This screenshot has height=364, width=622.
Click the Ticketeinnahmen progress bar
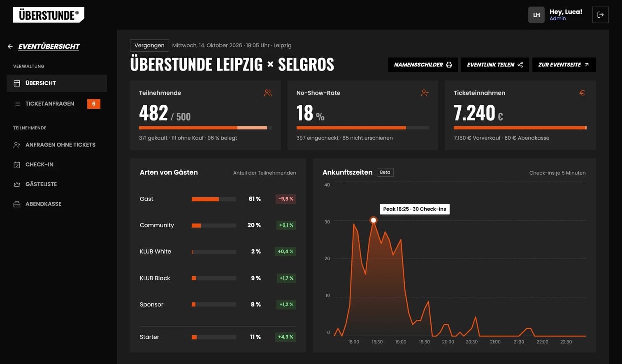pos(520,128)
